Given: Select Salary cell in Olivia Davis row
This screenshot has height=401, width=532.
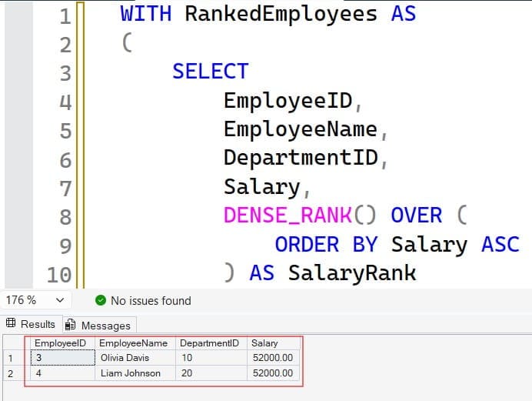Looking at the screenshot, I should pos(274,358).
